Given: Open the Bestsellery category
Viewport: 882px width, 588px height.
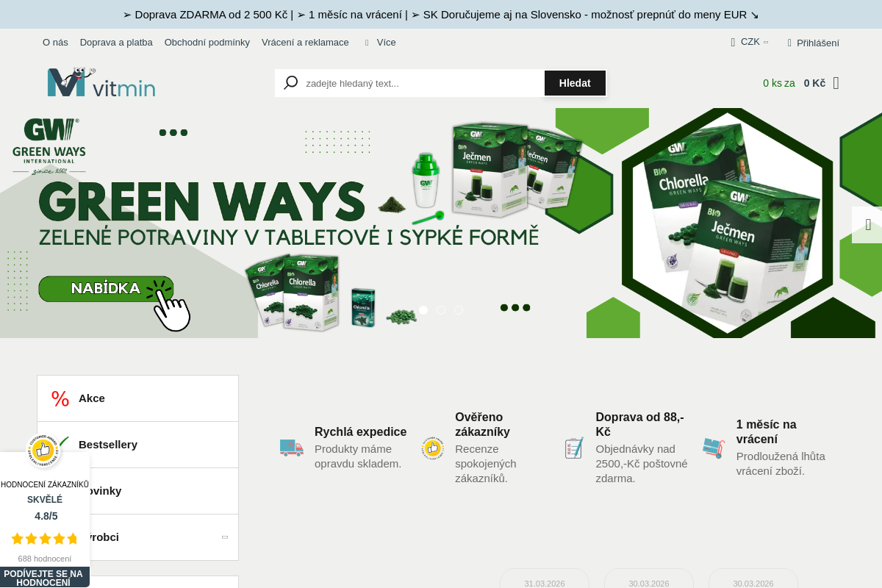Looking at the screenshot, I should (x=108, y=445).
